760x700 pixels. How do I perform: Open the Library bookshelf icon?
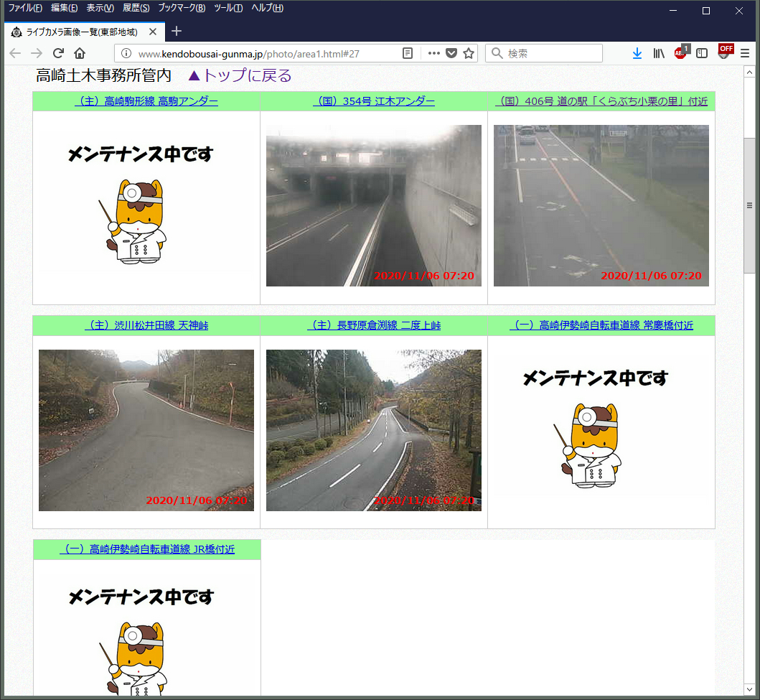[658, 53]
